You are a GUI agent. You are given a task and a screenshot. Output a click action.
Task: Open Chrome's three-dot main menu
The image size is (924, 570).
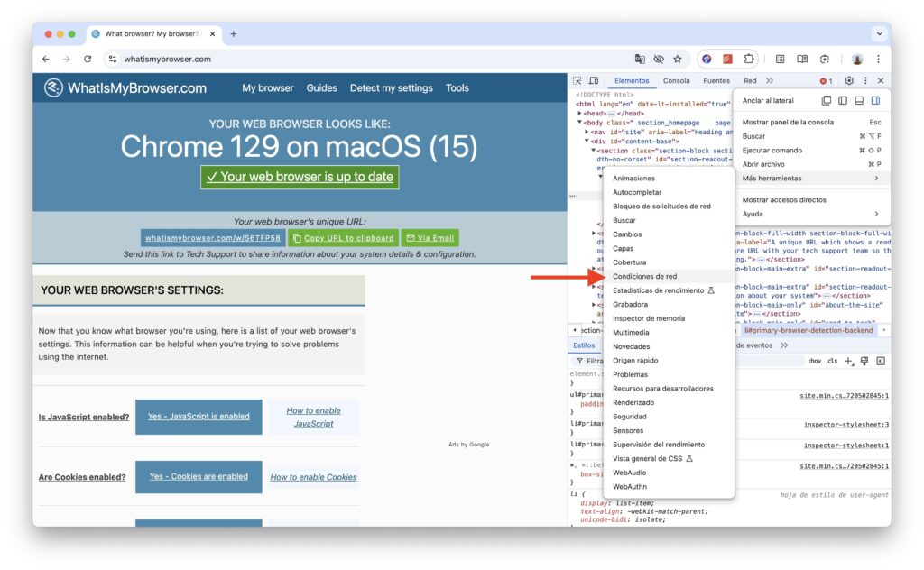[878, 59]
